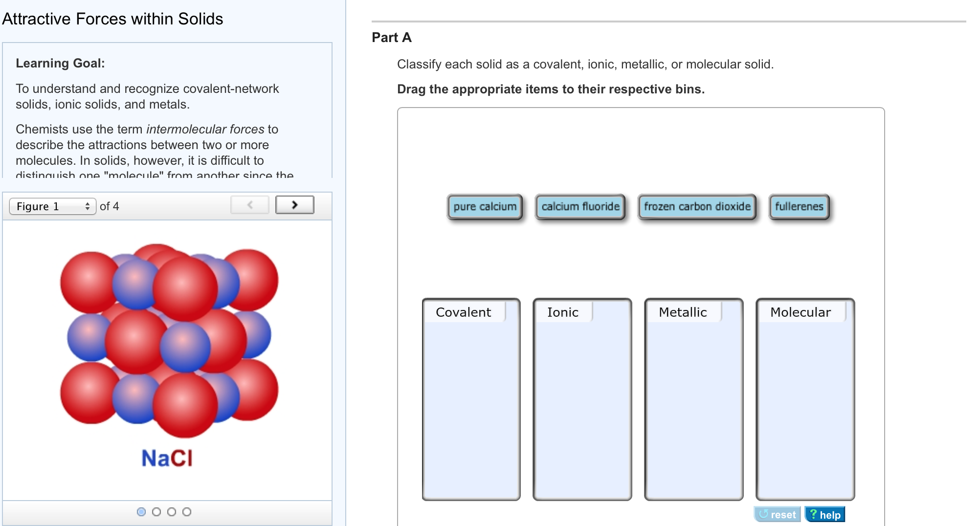Select the first pagination dot

(141, 512)
